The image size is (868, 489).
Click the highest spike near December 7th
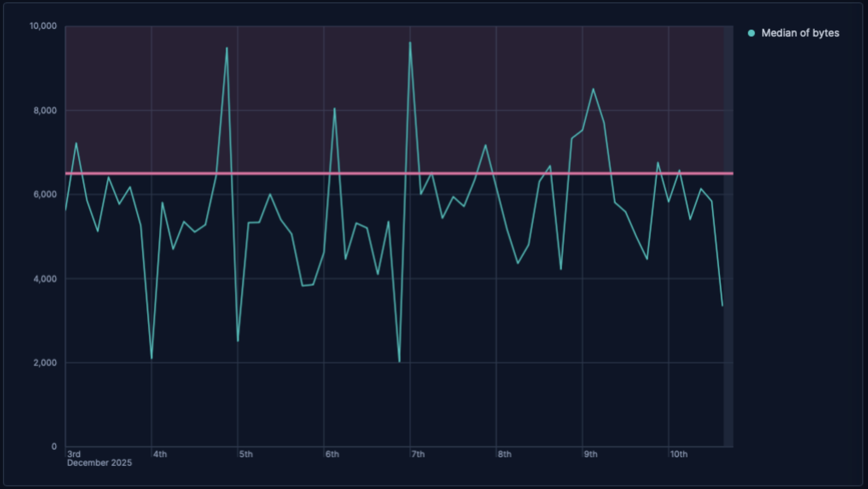[409, 42]
